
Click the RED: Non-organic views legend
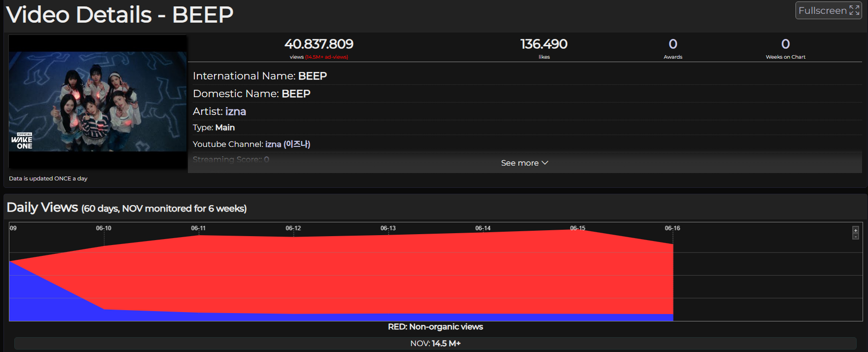(x=435, y=327)
